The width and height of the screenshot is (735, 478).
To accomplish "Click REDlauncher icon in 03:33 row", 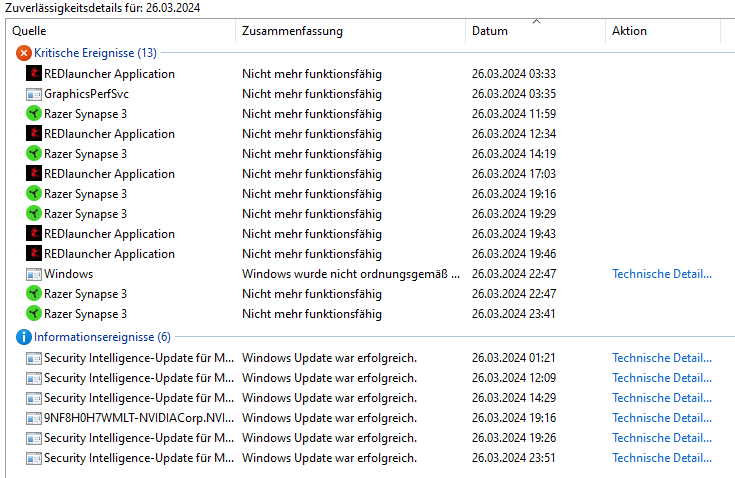I will coord(34,74).
